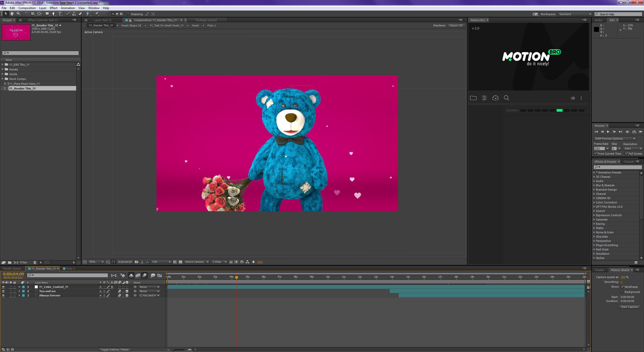
Task: Take a snapshot with camera icon
Action: coord(136,262)
